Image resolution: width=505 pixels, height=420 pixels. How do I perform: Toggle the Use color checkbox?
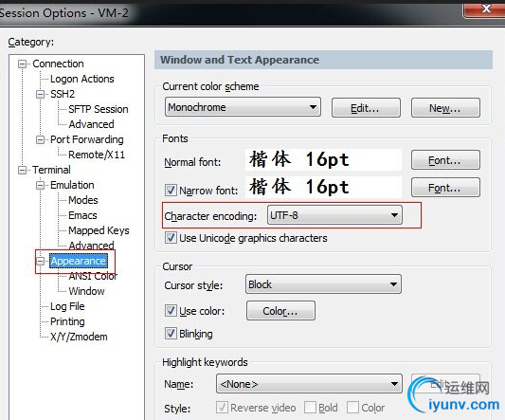point(171,311)
